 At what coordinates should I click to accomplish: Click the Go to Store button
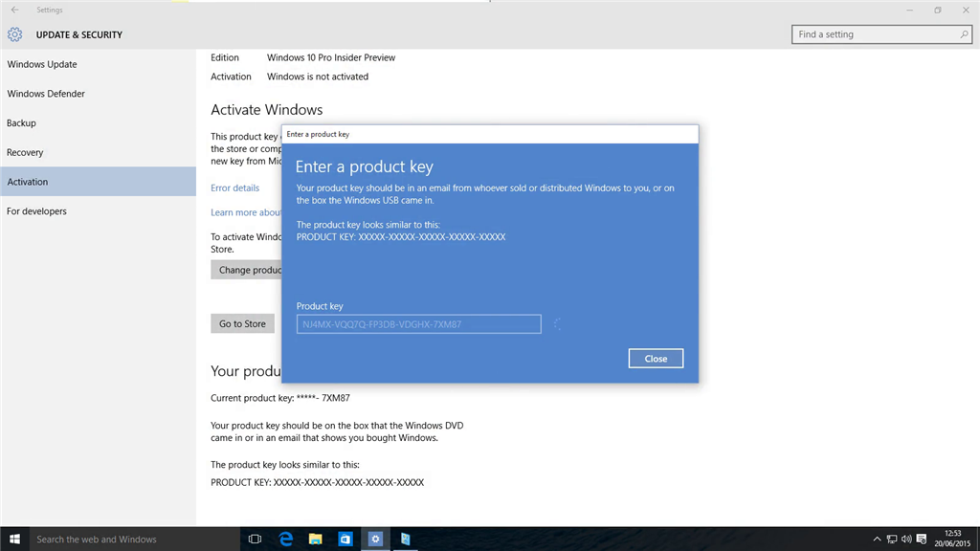point(242,323)
